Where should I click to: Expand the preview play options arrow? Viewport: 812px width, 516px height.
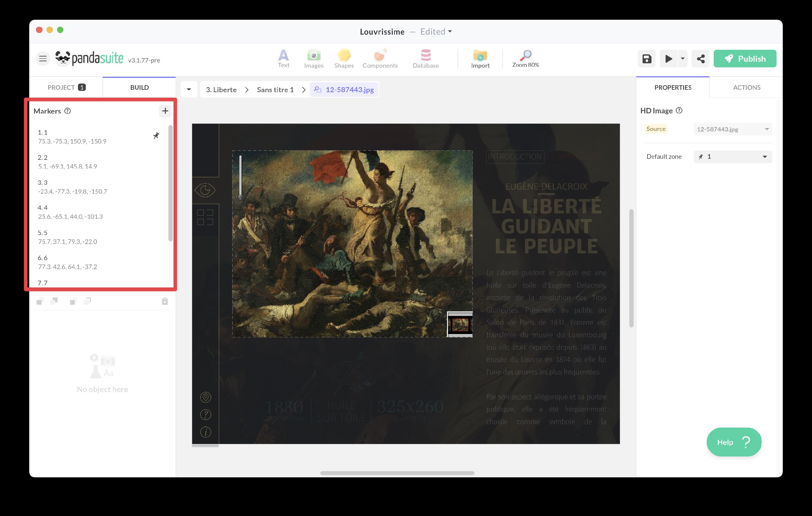coord(683,59)
